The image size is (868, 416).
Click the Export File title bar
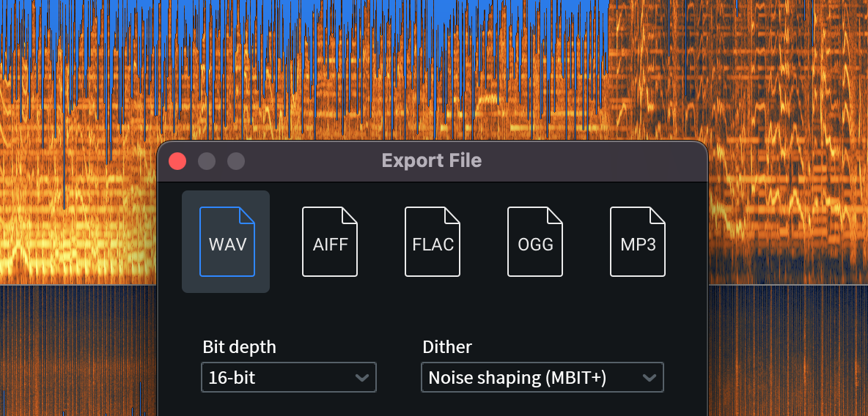pyautogui.click(x=432, y=161)
